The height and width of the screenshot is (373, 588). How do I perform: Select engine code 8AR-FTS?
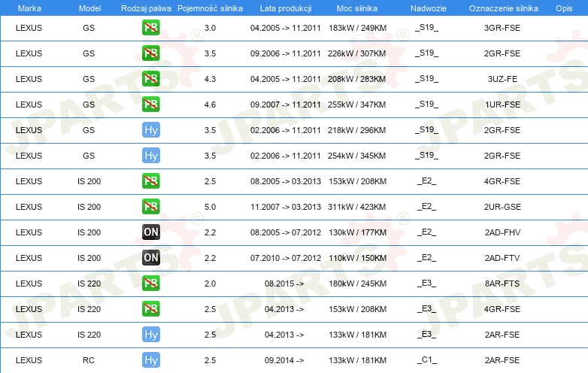502,284
